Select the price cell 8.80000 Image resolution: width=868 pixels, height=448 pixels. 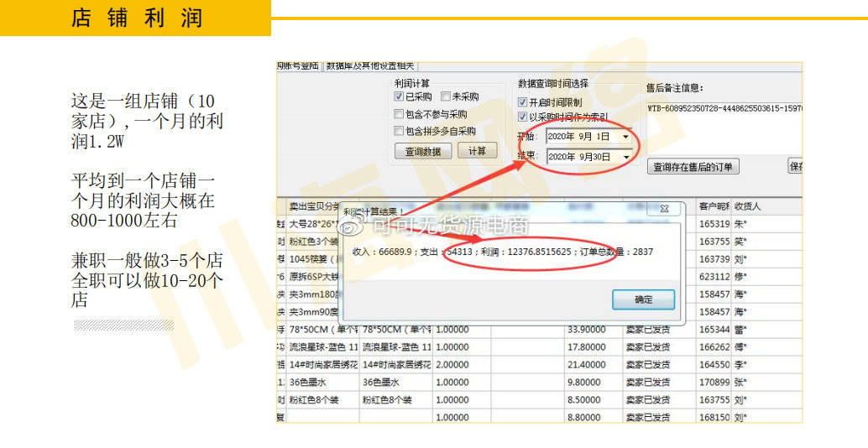(593, 418)
